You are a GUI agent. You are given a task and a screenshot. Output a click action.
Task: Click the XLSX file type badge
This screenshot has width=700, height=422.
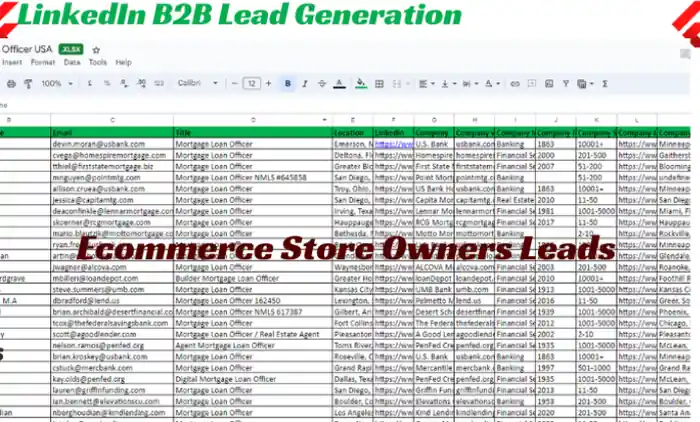[71, 49]
